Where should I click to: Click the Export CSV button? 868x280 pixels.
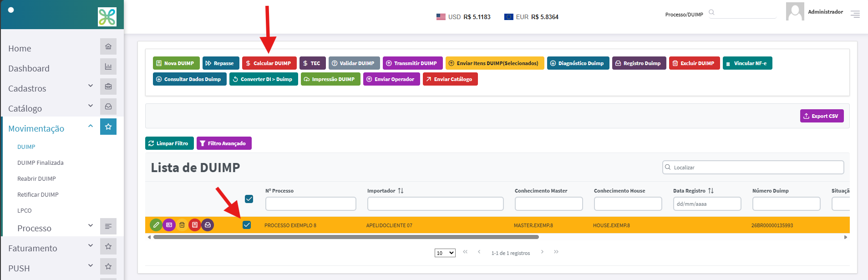point(822,116)
